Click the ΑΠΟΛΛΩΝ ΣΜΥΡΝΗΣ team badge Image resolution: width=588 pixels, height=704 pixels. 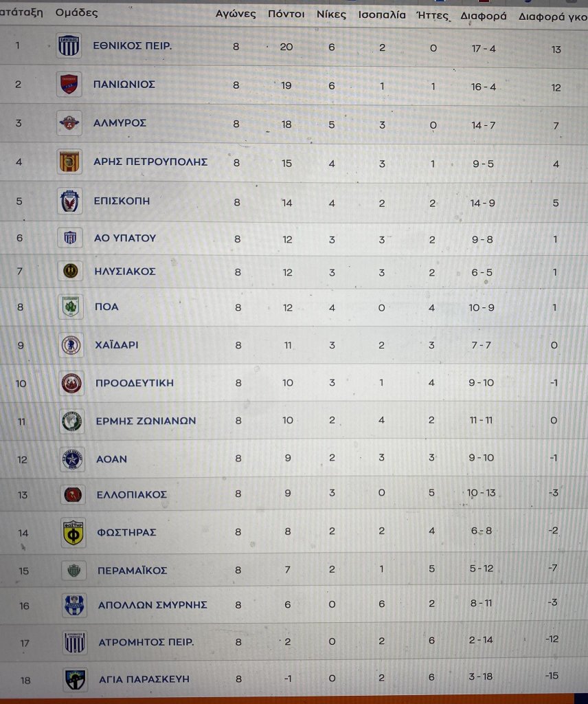point(73,605)
